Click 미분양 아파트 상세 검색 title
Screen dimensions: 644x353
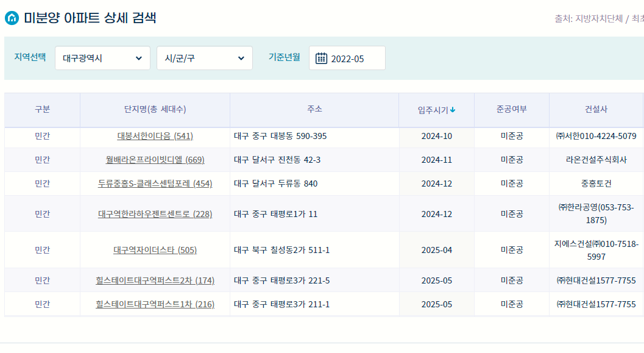click(90, 18)
